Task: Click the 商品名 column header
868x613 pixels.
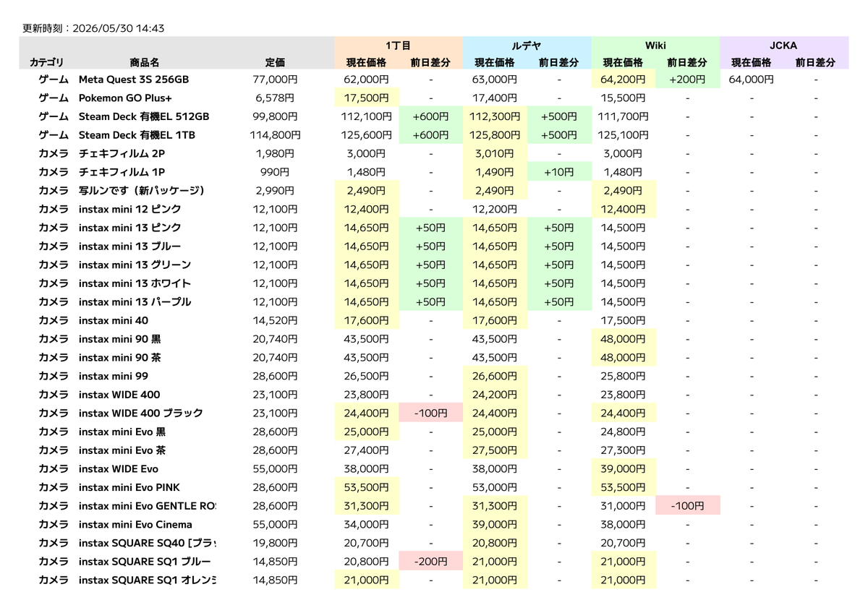Action: [x=145, y=63]
